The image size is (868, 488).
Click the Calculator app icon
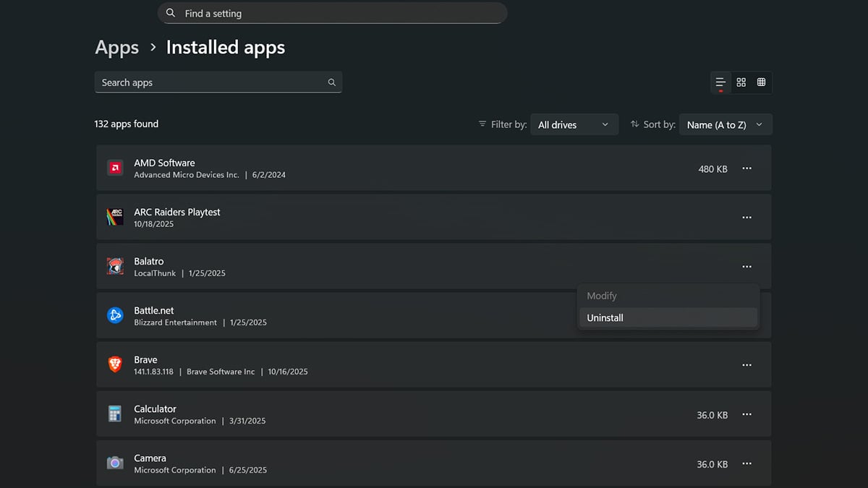(x=114, y=414)
